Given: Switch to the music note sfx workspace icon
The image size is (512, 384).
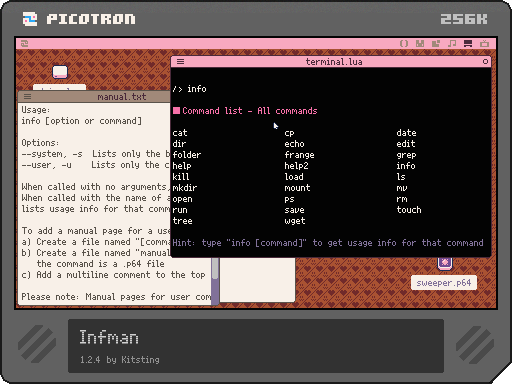Looking at the screenshot, I should [452, 44].
